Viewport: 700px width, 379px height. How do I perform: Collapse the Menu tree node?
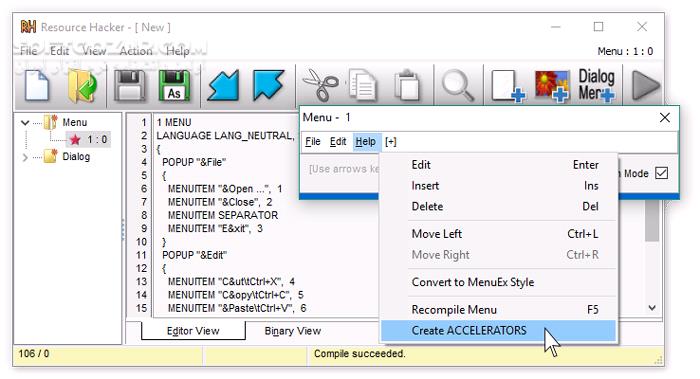click(25, 122)
